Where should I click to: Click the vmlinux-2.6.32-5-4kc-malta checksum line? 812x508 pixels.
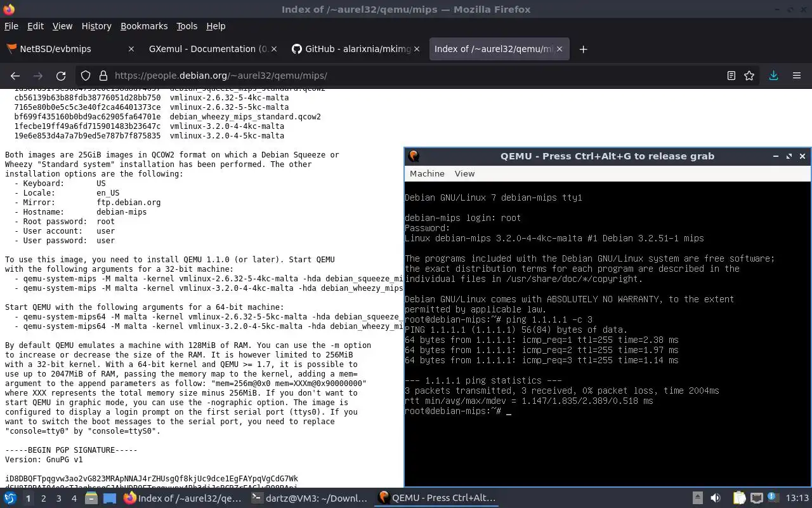click(151, 98)
